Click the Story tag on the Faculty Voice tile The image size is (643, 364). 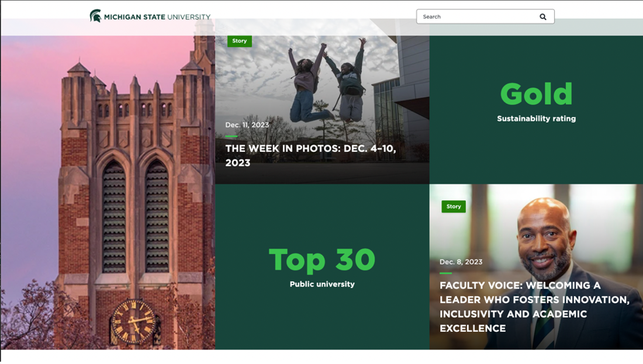pyautogui.click(x=454, y=206)
